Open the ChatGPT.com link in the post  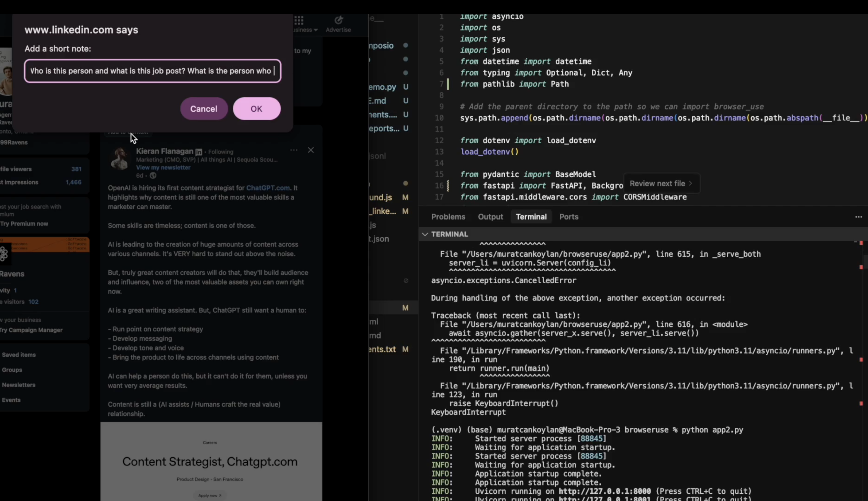(268, 188)
